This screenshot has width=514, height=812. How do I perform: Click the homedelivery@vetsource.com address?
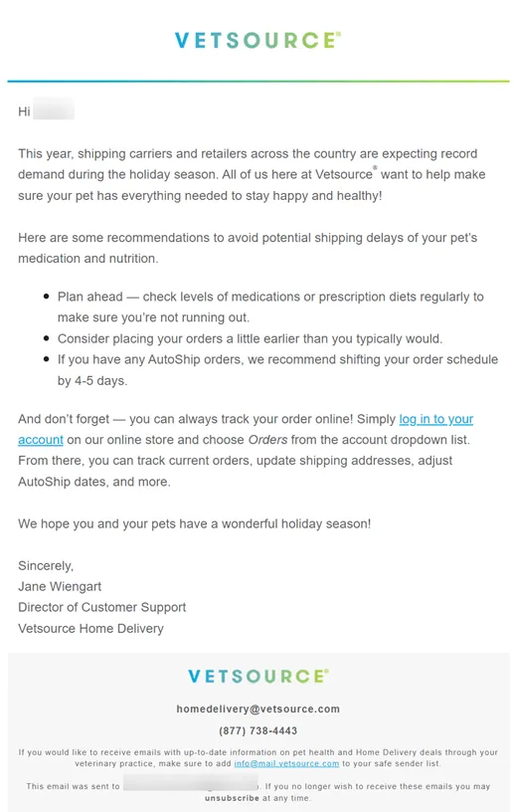257,709
